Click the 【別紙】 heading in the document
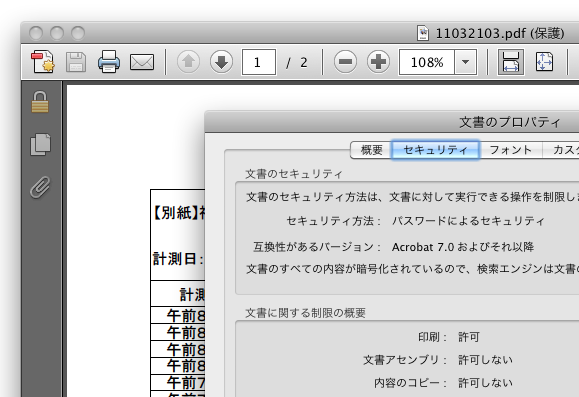The height and width of the screenshot is (397, 579). (176, 213)
